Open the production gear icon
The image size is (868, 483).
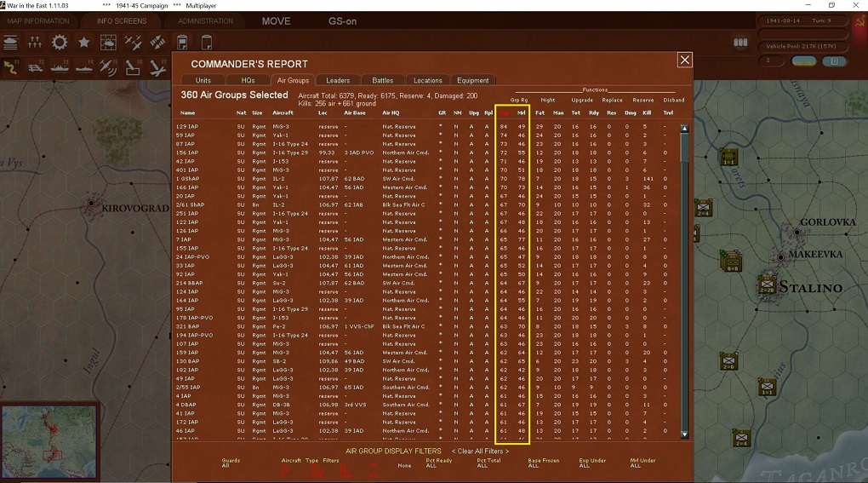pos(60,42)
